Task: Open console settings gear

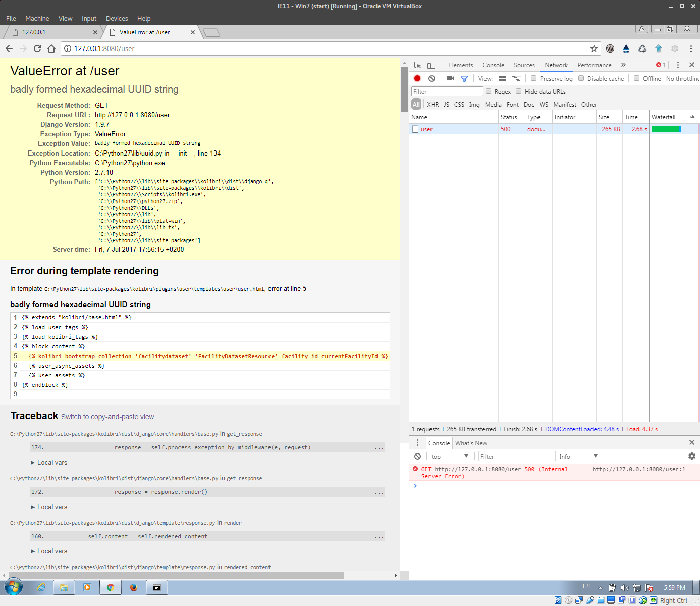Action: tap(692, 456)
